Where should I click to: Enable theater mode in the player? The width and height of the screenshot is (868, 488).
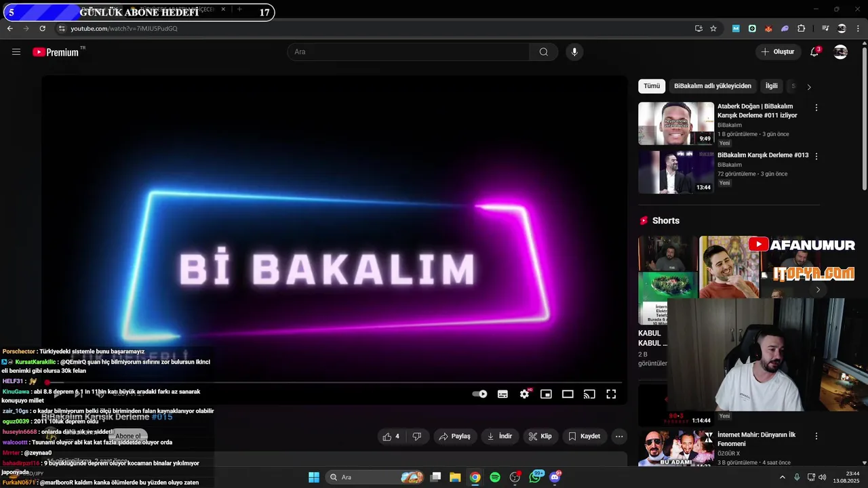(568, 394)
